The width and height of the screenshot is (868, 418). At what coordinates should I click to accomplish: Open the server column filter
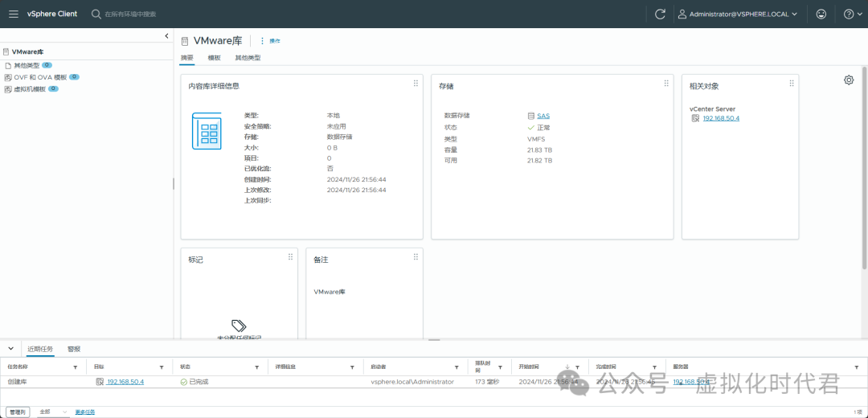click(x=858, y=367)
